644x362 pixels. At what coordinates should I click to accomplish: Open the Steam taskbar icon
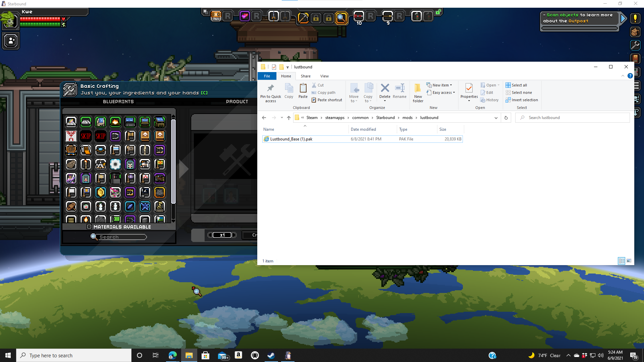coord(271,355)
